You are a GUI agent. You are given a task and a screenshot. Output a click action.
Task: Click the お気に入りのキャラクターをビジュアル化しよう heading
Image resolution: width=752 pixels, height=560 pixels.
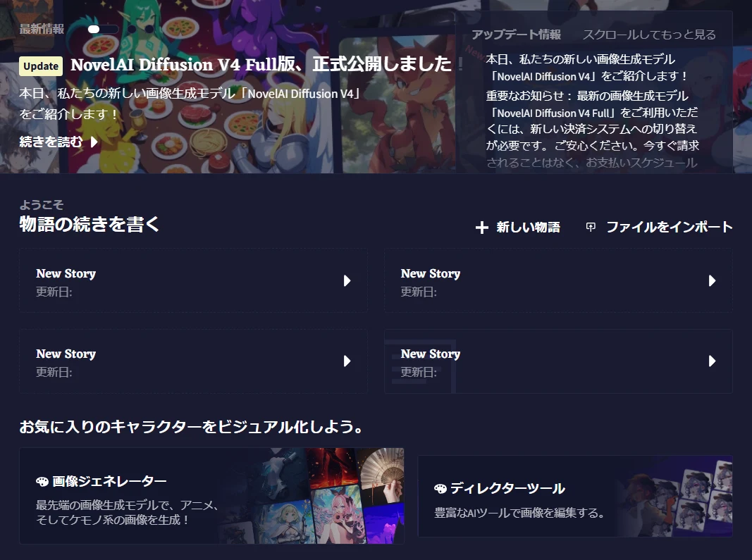click(x=191, y=426)
